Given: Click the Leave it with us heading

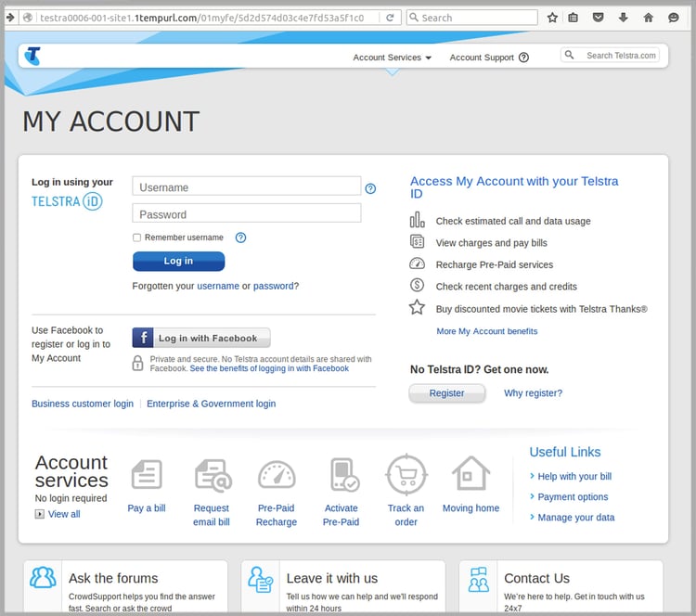Looking at the screenshot, I should tap(332, 578).
